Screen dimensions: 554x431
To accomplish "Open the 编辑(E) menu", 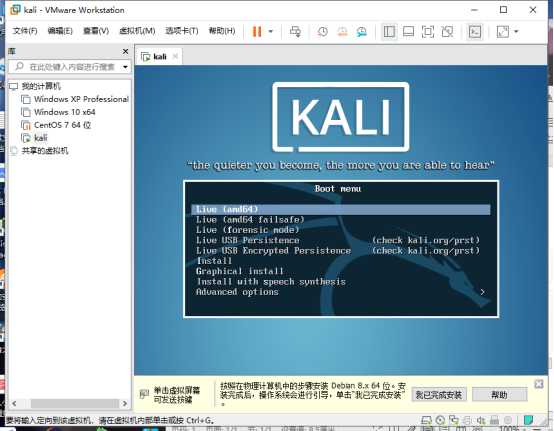I will click(x=60, y=31).
